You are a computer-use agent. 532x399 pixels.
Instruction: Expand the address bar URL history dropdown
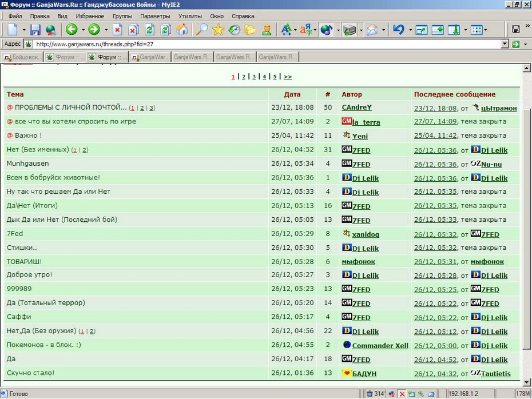click(505, 44)
